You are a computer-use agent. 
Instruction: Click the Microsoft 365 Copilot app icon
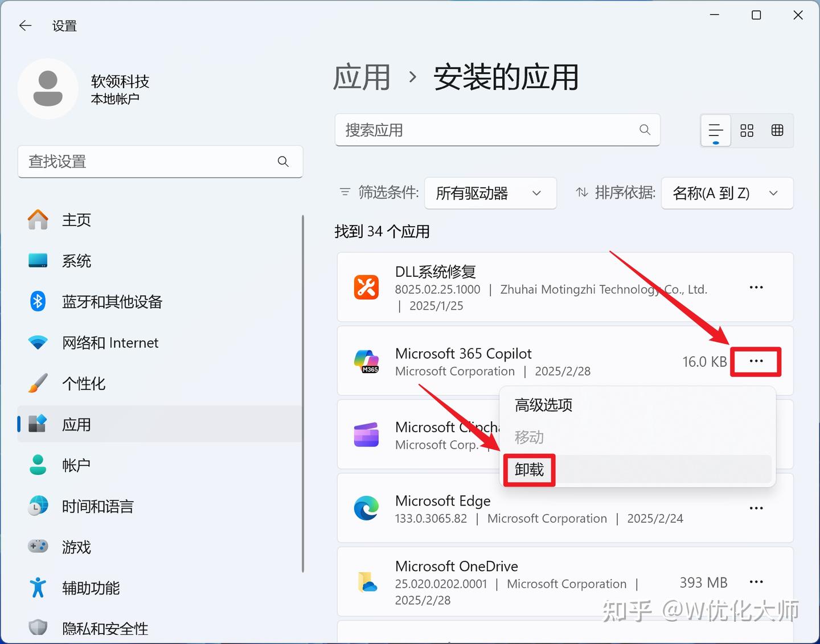pos(366,362)
